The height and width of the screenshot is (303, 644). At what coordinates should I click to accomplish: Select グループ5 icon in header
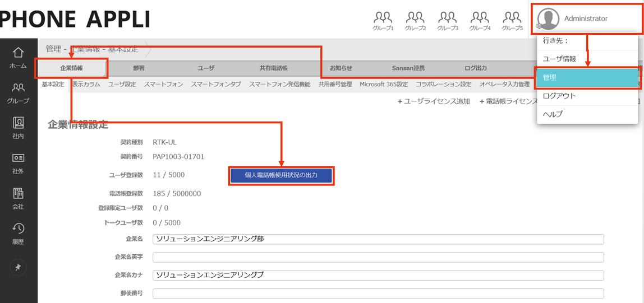coord(512,21)
